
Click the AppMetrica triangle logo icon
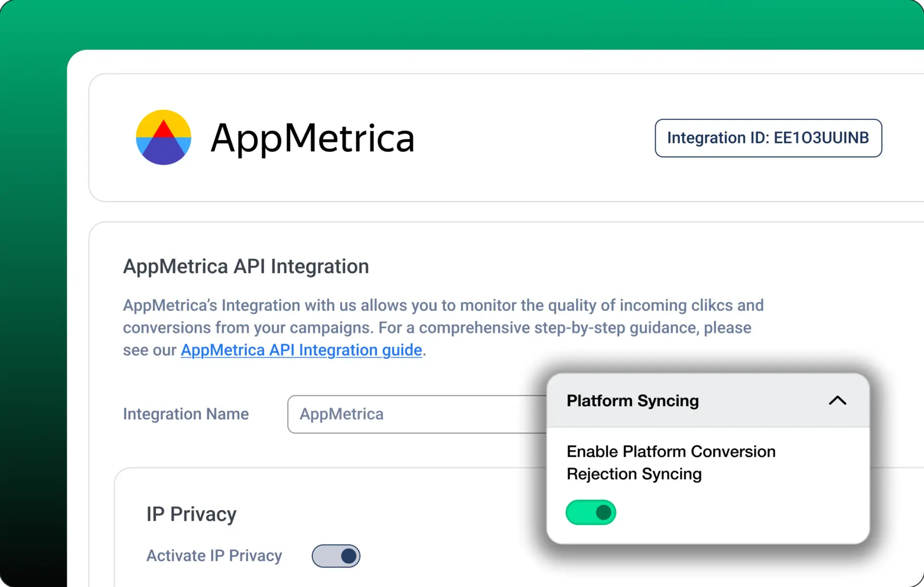tap(164, 138)
